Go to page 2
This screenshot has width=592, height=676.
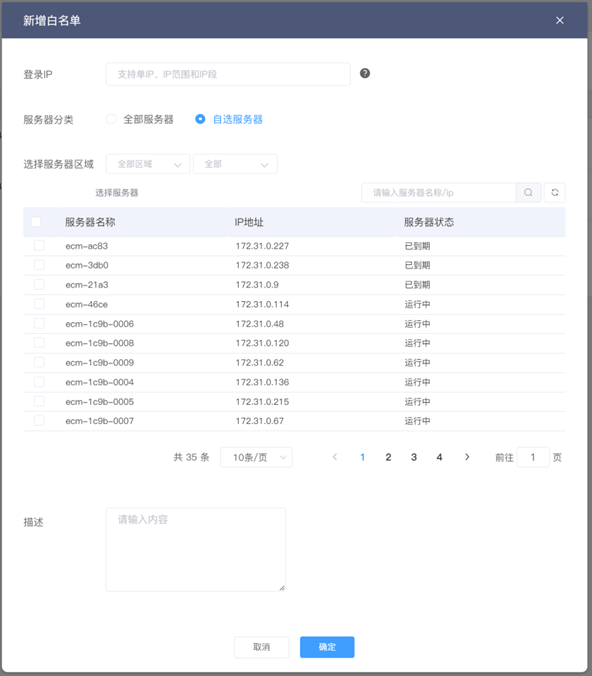tap(388, 457)
